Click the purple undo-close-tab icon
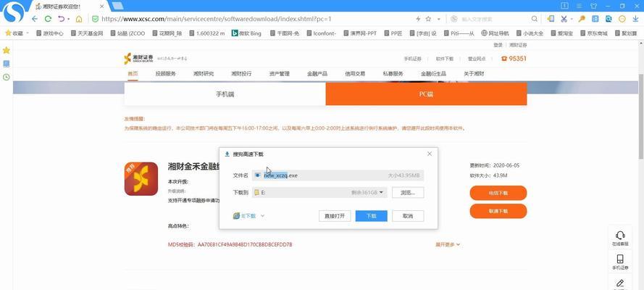Screen dimensions: 644x290 point(61,19)
